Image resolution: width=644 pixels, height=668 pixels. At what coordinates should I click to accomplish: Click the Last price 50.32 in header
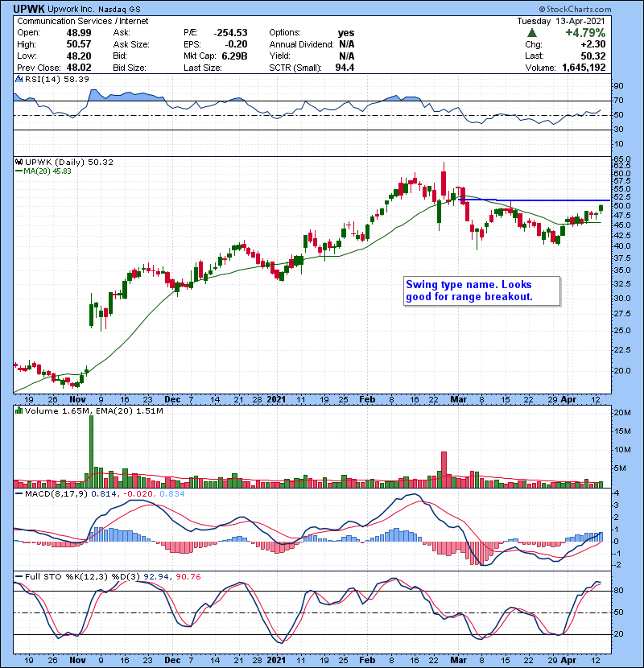(x=593, y=56)
